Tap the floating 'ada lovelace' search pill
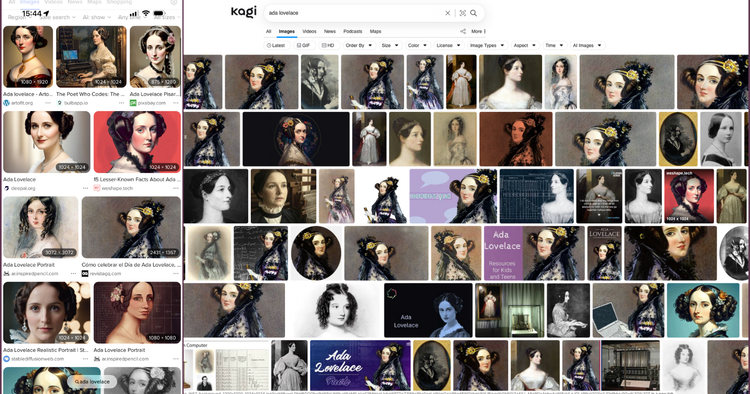This screenshot has height=394, width=750. pyautogui.click(x=92, y=382)
